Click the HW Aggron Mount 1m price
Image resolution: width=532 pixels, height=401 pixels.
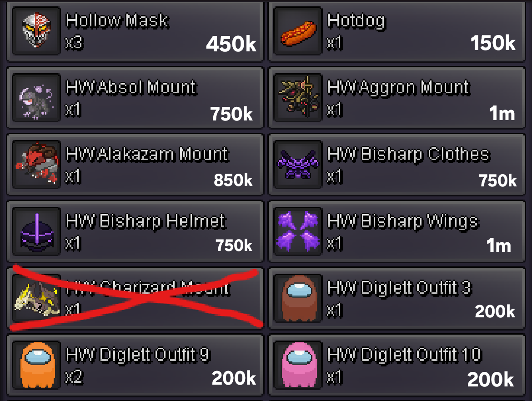(502, 113)
